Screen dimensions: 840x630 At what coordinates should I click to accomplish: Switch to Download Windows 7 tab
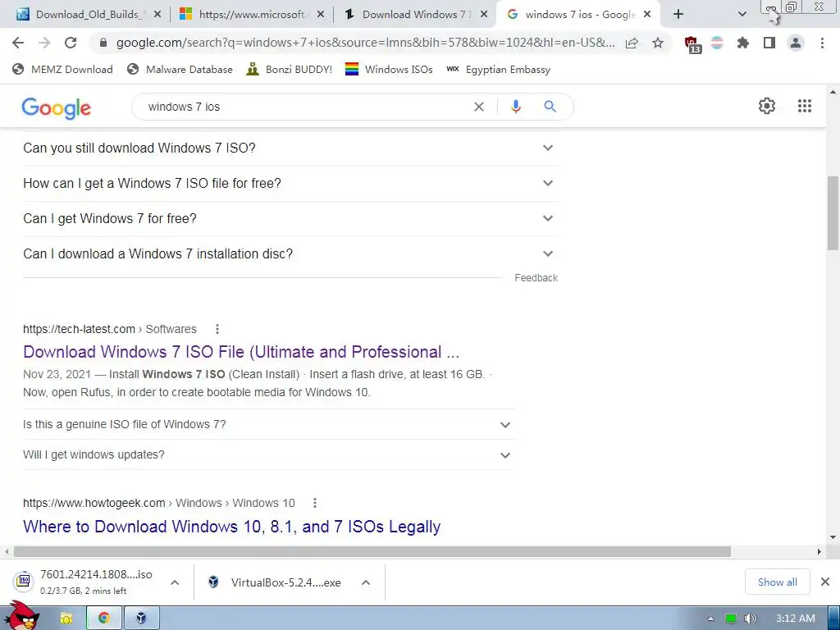(x=415, y=15)
